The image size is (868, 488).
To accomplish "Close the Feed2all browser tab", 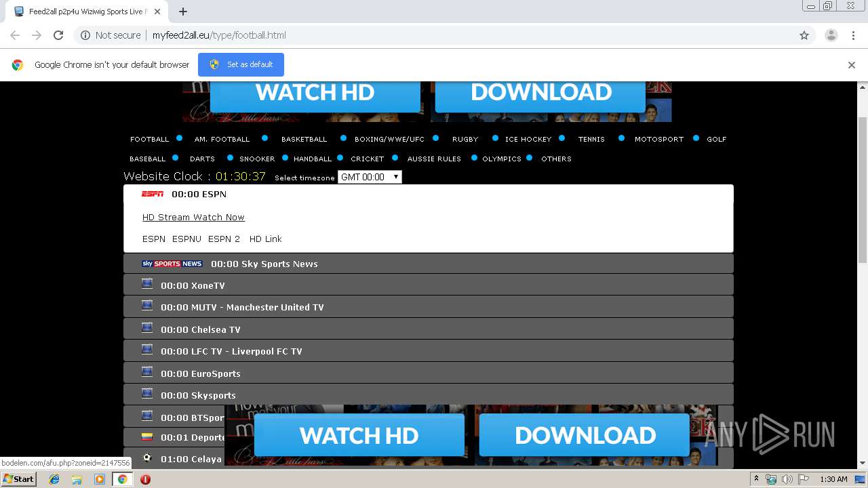I will point(157,12).
